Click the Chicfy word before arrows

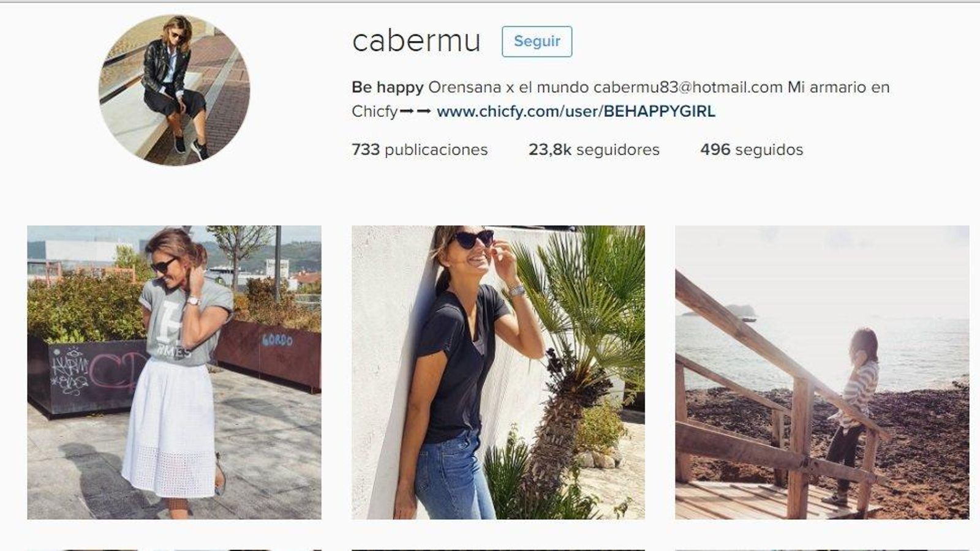pos(375,111)
